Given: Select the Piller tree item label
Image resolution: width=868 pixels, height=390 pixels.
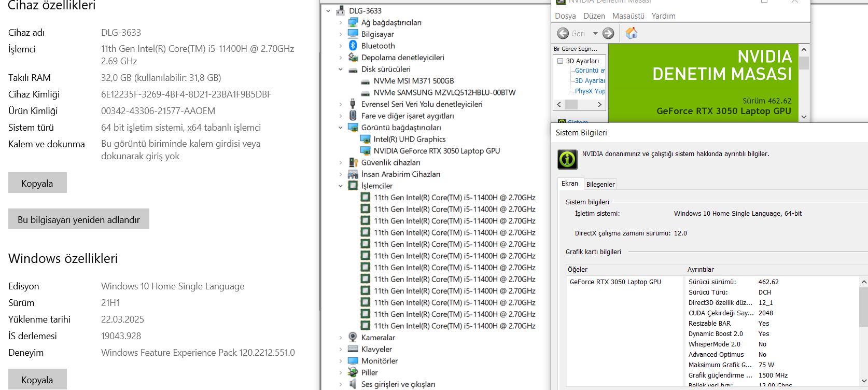Looking at the screenshot, I should click(x=370, y=372).
